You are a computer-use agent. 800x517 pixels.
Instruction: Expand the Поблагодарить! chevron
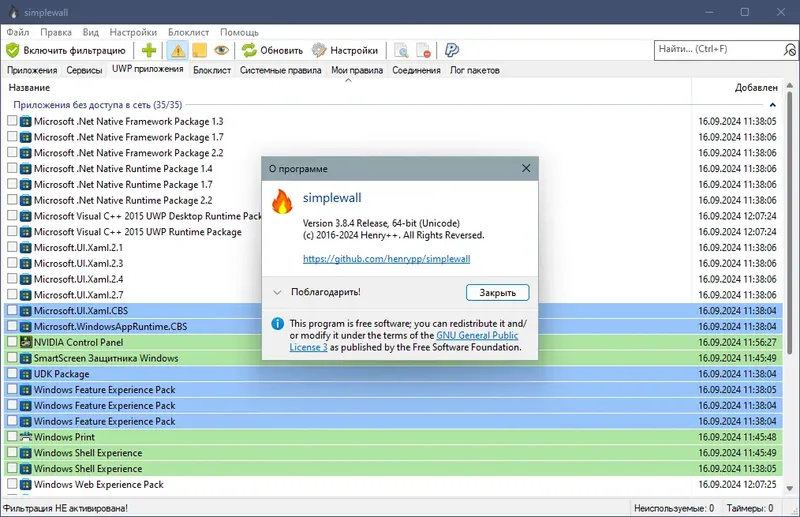pyautogui.click(x=277, y=292)
